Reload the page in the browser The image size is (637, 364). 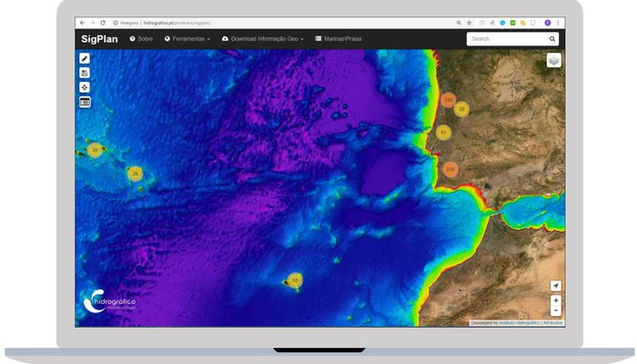[103, 22]
